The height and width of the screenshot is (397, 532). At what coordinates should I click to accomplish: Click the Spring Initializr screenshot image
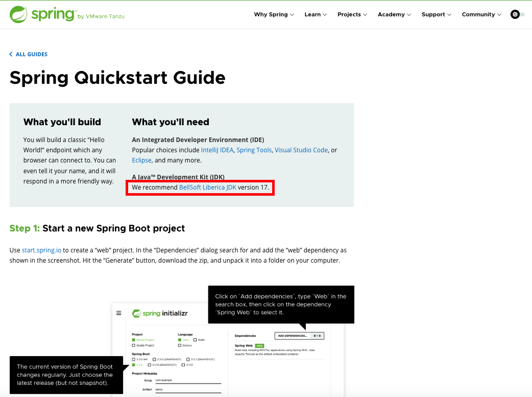[x=228, y=350]
